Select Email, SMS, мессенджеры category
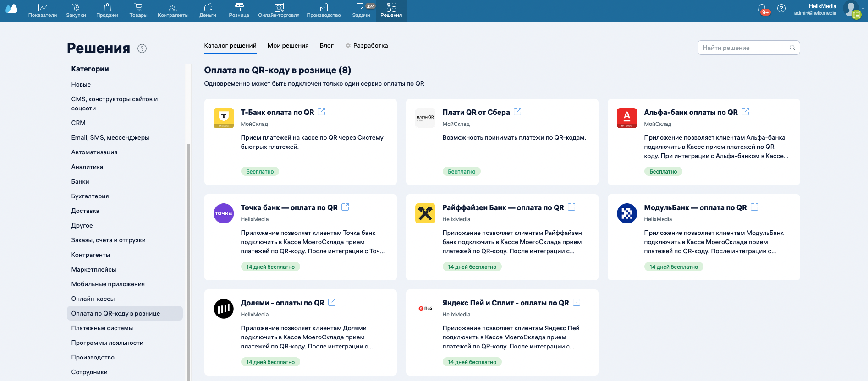Image resolution: width=868 pixels, height=381 pixels. pyautogui.click(x=110, y=138)
